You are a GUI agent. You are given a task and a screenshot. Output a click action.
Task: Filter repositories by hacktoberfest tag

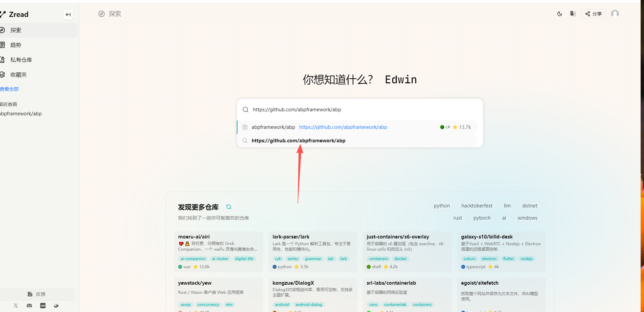pos(477,206)
